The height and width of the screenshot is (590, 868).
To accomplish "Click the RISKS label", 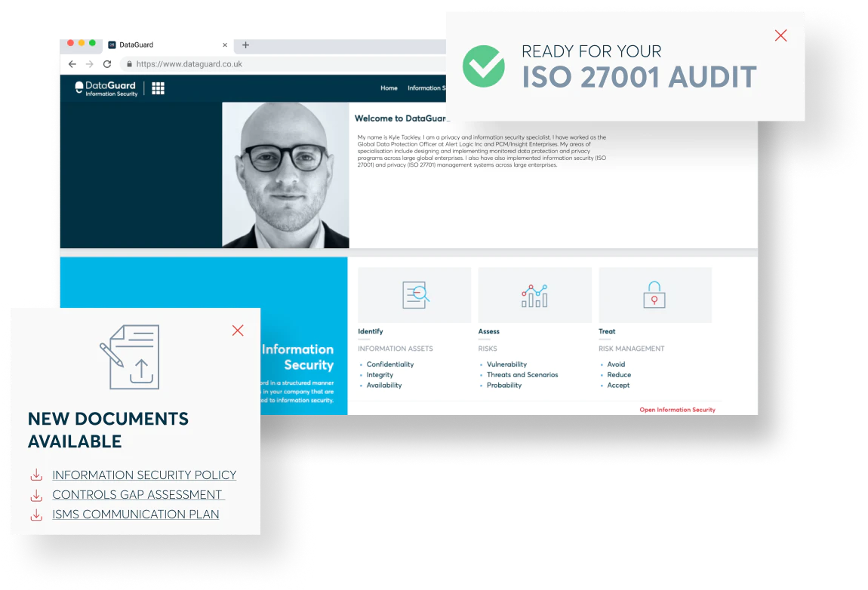I will [x=488, y=349].
